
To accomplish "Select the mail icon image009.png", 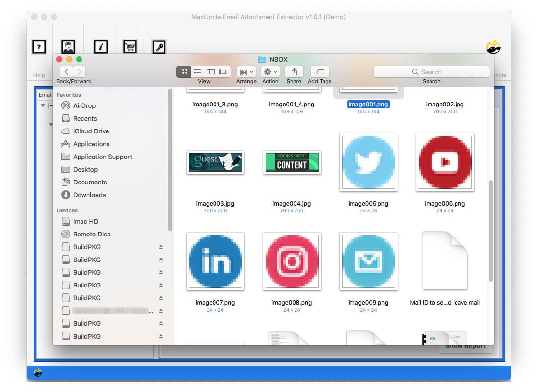I will point(369,261).
